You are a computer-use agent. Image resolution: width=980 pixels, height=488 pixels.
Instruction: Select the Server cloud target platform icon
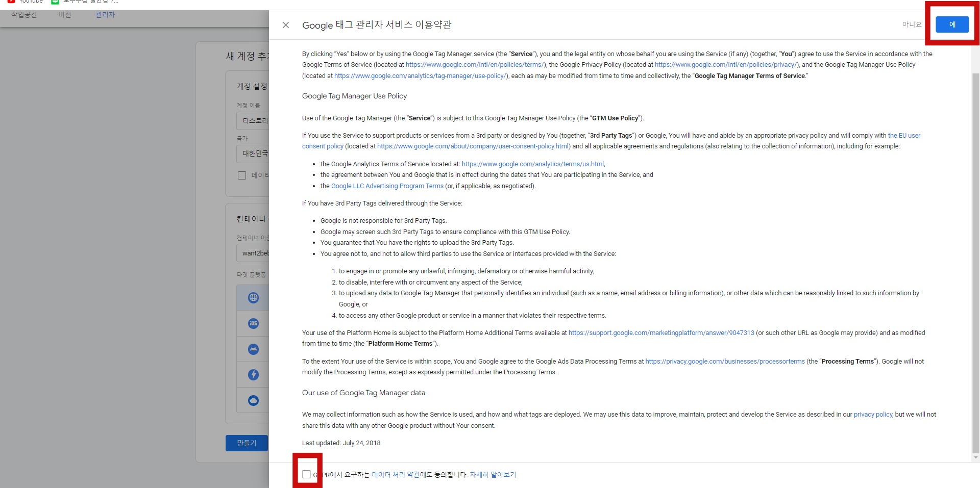point(253,400)
